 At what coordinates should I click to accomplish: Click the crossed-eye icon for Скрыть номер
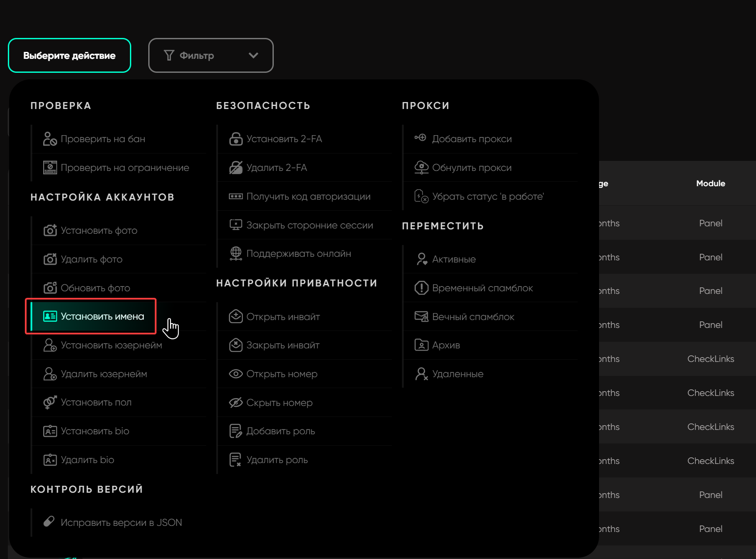tap(235, 402)
